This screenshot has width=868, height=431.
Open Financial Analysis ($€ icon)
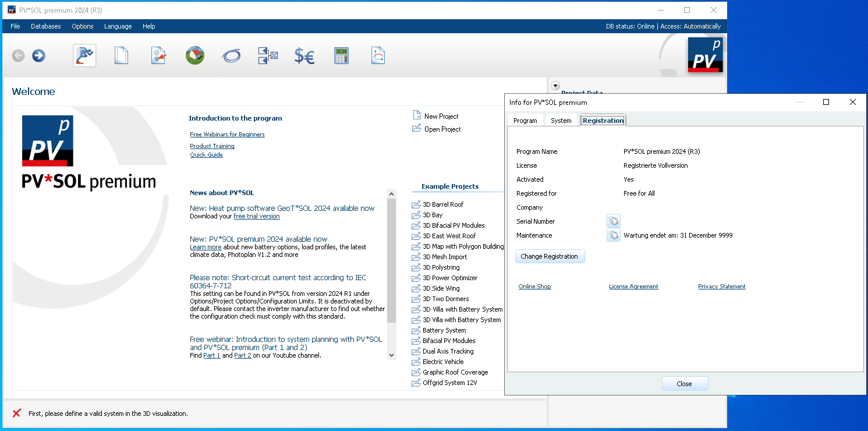click(x=304, y=56)
